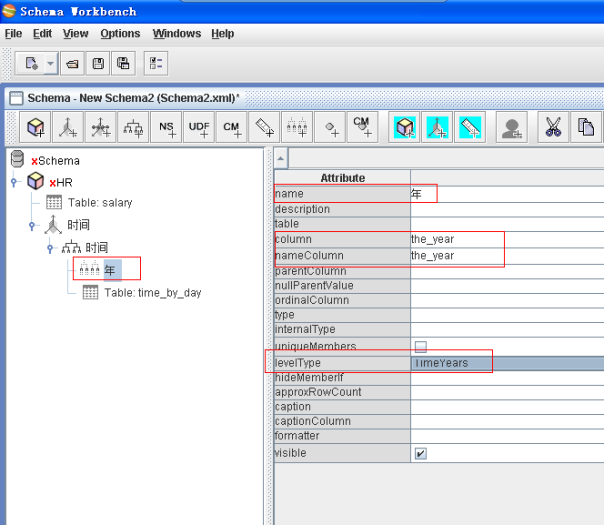The image size is (604, 525).
Task: Click the Save toolbar icon
Action: 98,63
